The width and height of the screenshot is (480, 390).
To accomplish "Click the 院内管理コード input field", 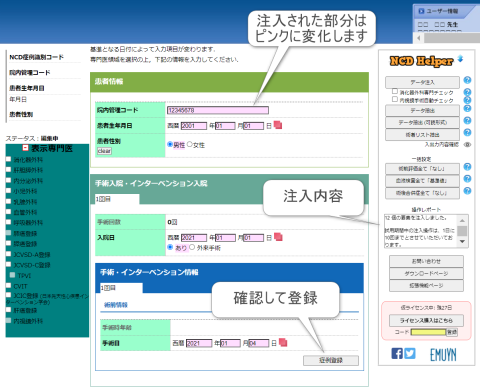I will (218, 110).
